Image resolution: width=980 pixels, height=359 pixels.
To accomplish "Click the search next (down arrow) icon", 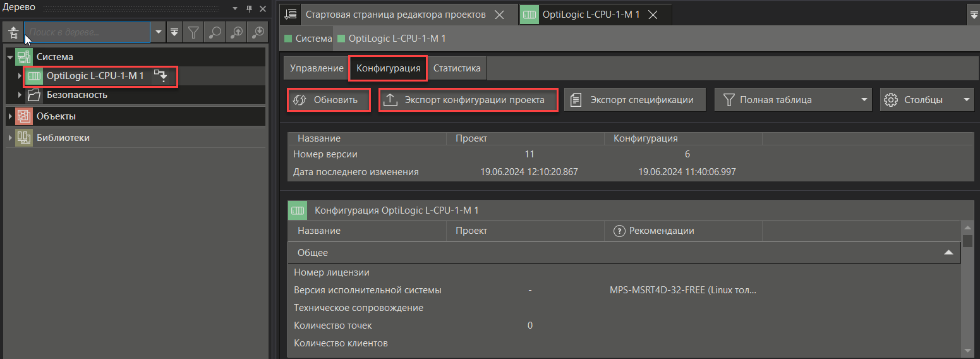I will [x=258, y=32].
